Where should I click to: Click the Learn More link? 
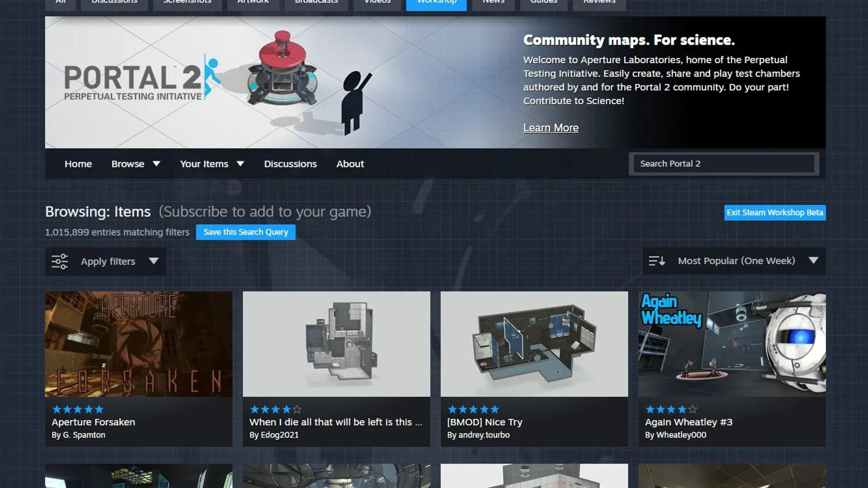(x=551, y=127)
